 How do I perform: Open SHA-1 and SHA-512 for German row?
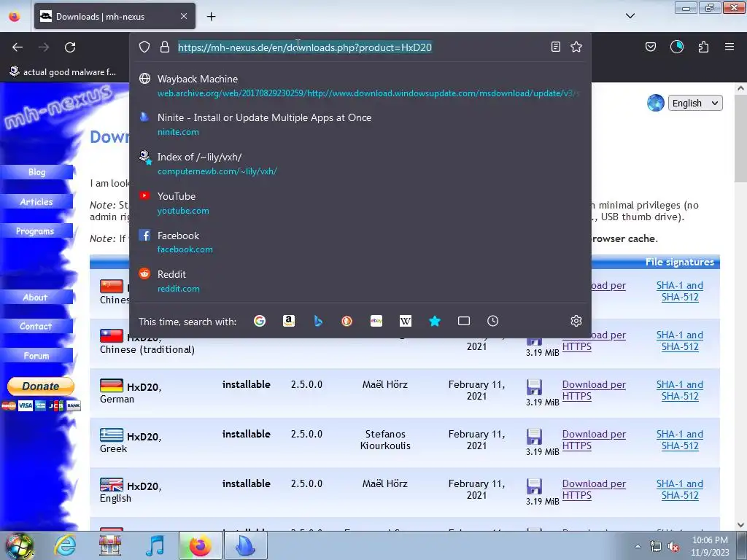(x=680, y=390)
